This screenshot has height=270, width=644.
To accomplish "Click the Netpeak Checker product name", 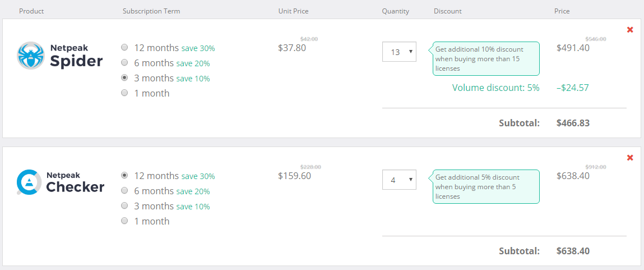I will click(x=75, y=182).
